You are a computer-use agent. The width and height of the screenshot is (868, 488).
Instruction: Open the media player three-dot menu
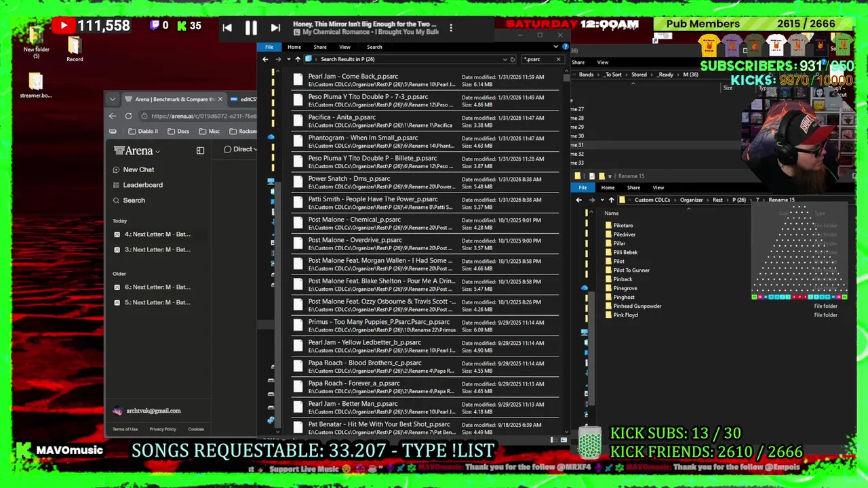451,28
